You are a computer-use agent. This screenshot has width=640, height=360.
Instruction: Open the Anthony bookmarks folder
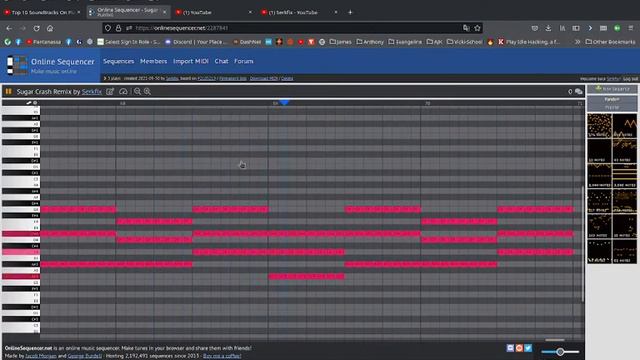point(370,42)
